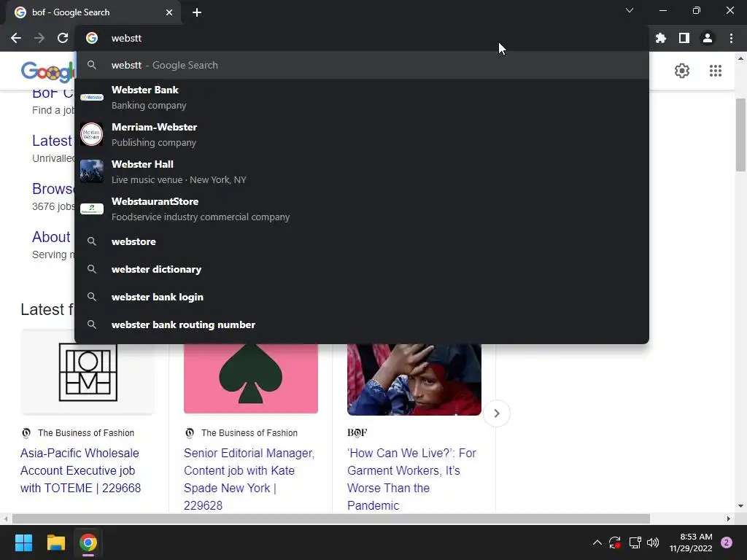Screen dimensions: 747x560
Task: Open the tab search dropdown chevron
Action: pos(630,10)
